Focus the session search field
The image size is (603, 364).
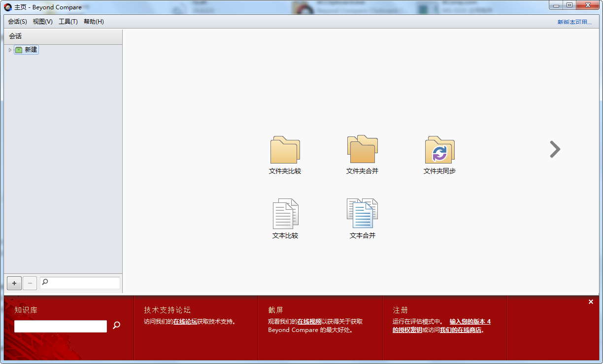coord(80,283)
